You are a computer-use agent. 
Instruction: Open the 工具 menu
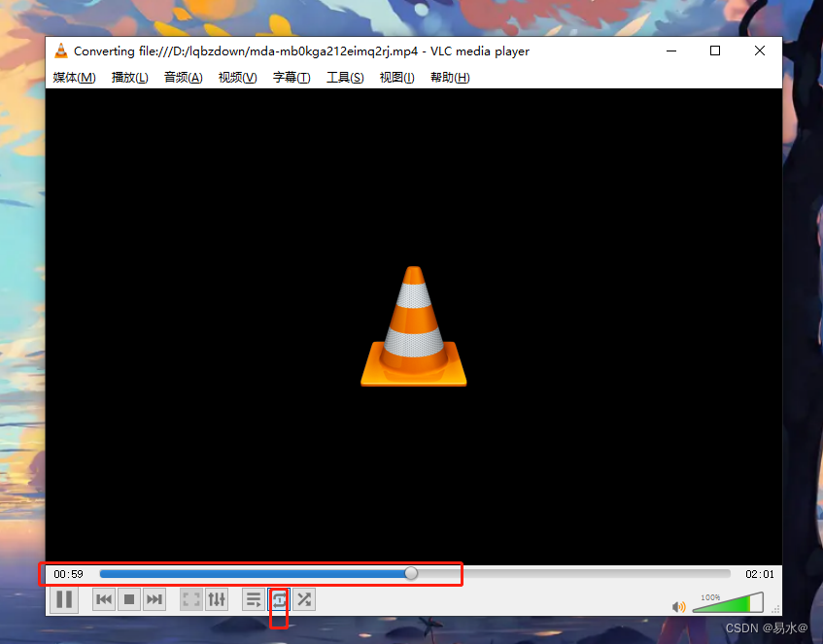[x=344, y=78]
